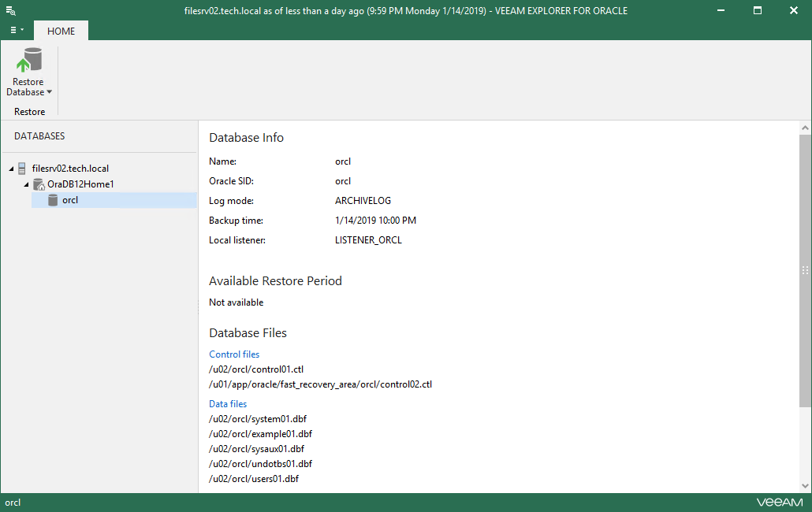
Task: Collapse the filesrv02.tech.local tree node
Action: [x=11, y=169]
